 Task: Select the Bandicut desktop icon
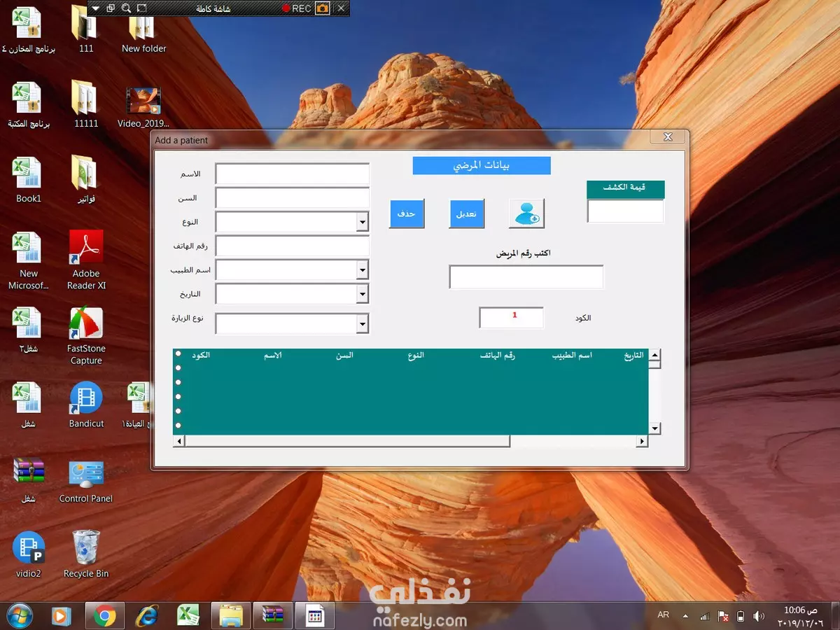[x=86, y=405]
